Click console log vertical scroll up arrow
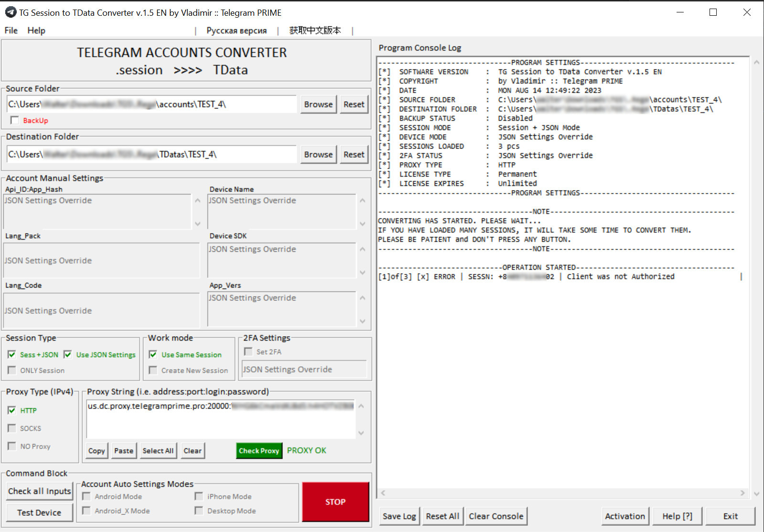Screen dimensions: 764x532 756,62
